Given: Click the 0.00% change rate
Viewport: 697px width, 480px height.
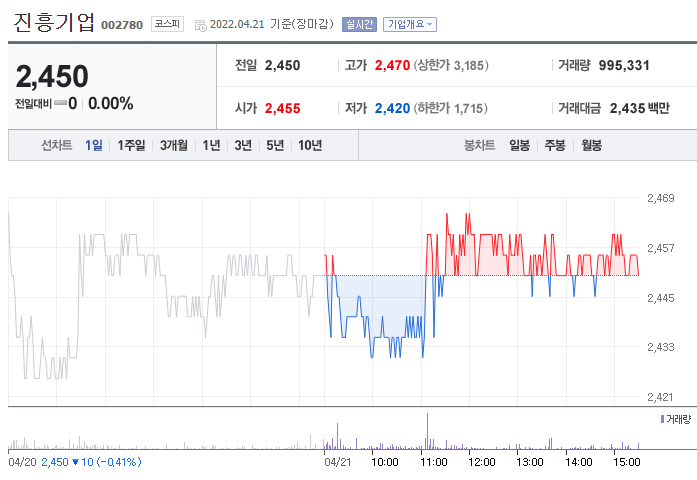Looking at the screenshot, I should (111, 104).
